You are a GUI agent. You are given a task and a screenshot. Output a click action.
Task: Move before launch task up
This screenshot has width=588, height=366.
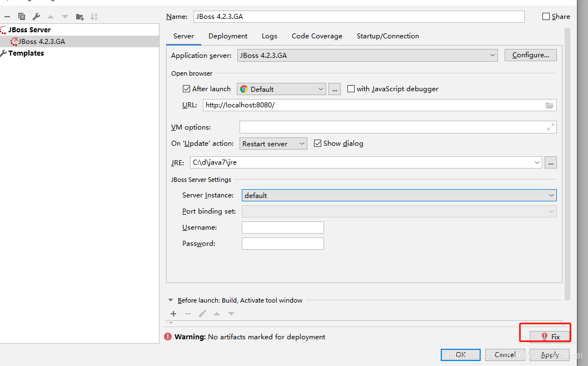[x=217, y=314]
